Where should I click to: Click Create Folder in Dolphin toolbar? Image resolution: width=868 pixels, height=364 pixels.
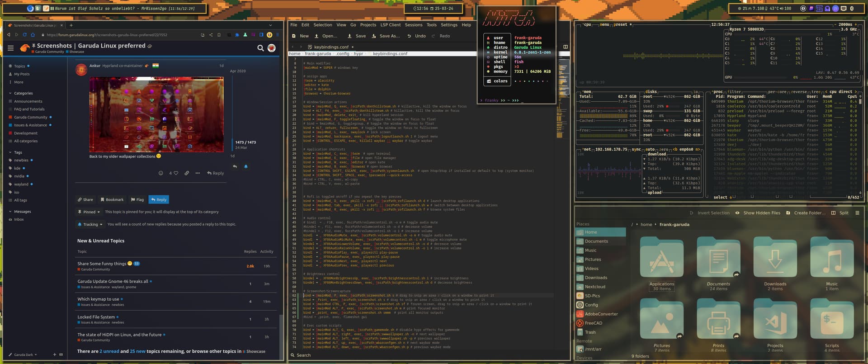pos(806,213)
